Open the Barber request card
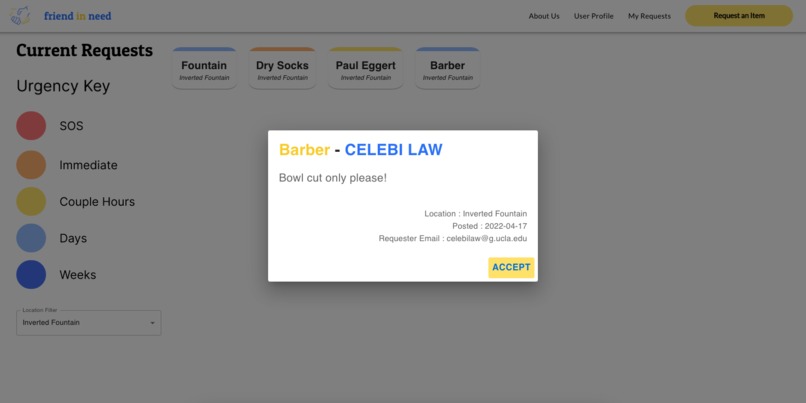Viewport: 806px width, 403px height. pos(448,68)
